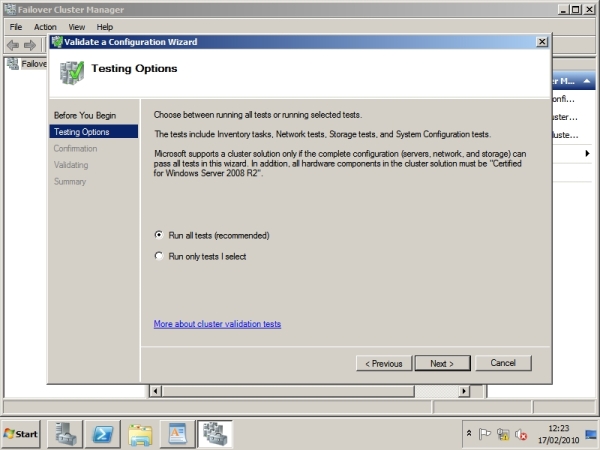This screenshot has width=600, height=450.
Task: Select the Confirmation wizard step
Action: point(75,148)
